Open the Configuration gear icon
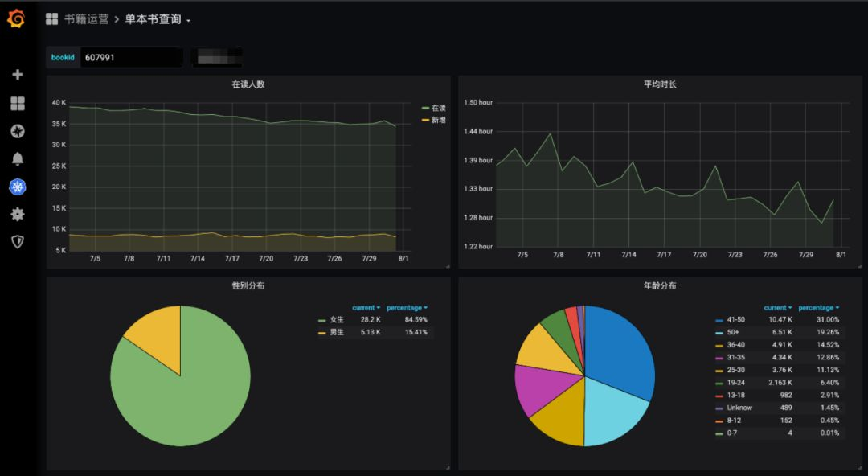Image resolution: width=868 pixels, height=476 pixels. pyautogui.click(x=18, y=215)
